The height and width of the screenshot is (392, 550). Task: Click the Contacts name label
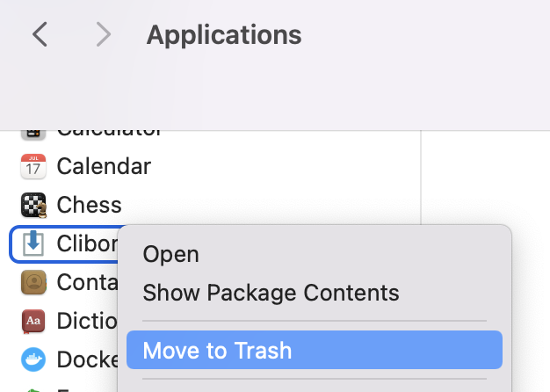87,282
